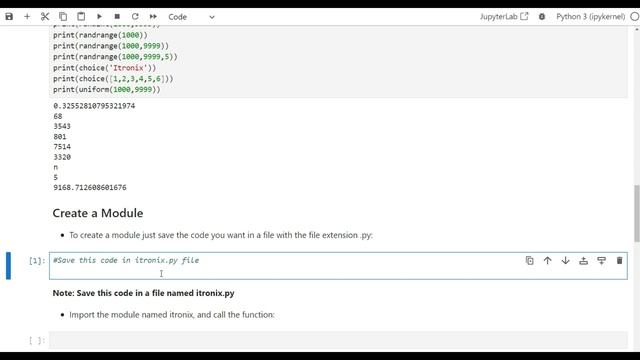Image resolution: width=640 pixels, height=360 pixels.
Task: Click the debugger bug icon
Action: [x=542, y=17]
